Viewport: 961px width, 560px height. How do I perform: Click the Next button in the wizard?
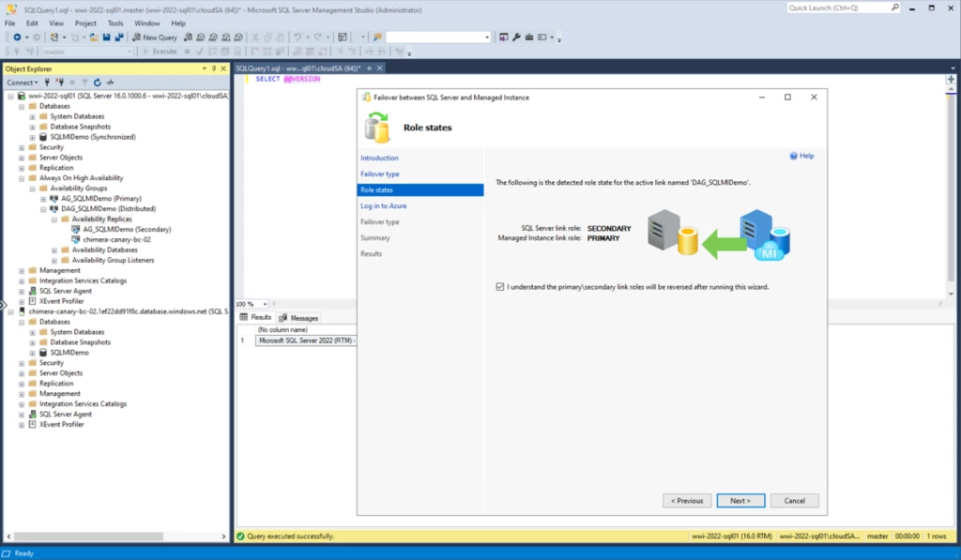[740, 500]
